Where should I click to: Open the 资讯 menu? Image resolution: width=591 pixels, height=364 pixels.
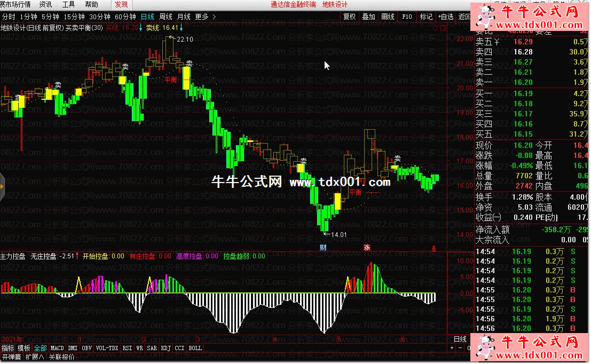pos(45,4)
